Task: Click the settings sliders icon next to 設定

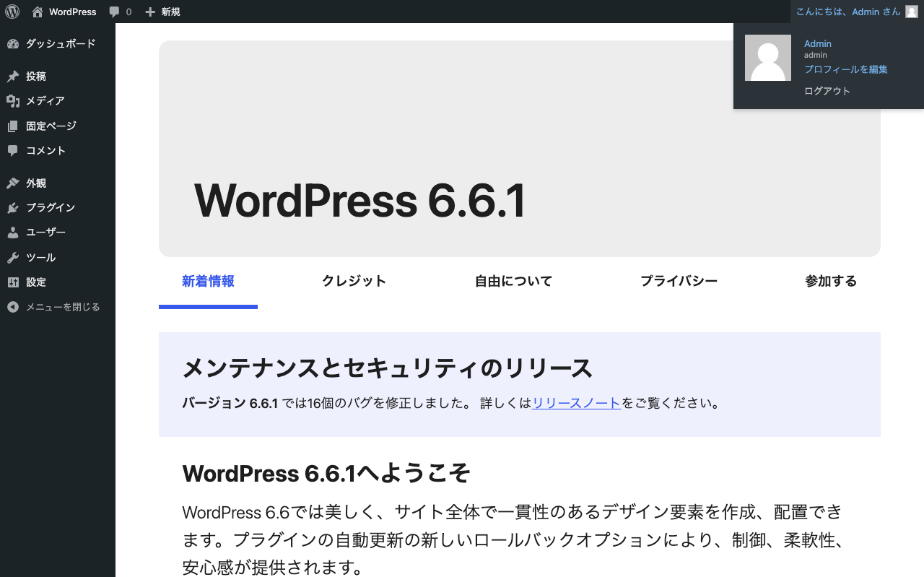Action: 13,282
